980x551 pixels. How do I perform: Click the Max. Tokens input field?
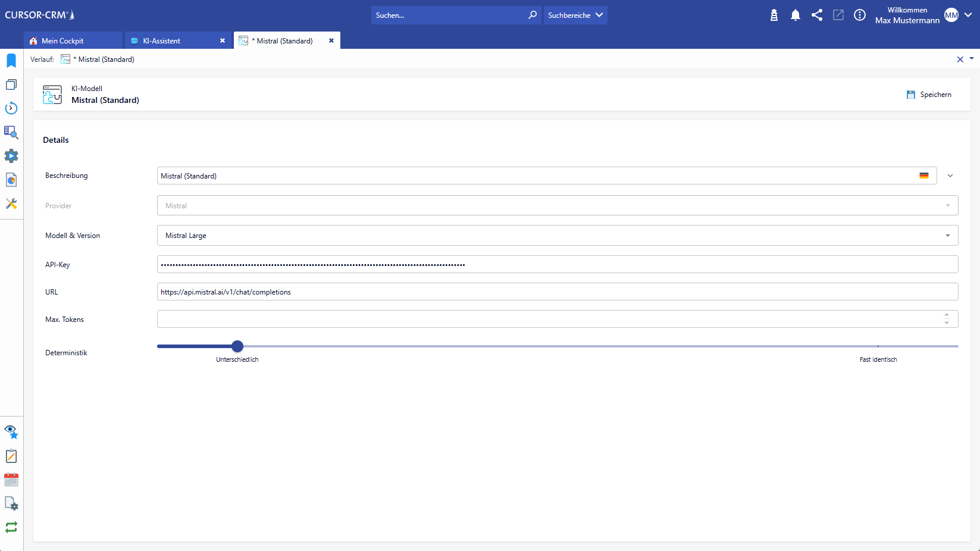tap(547, 320)
